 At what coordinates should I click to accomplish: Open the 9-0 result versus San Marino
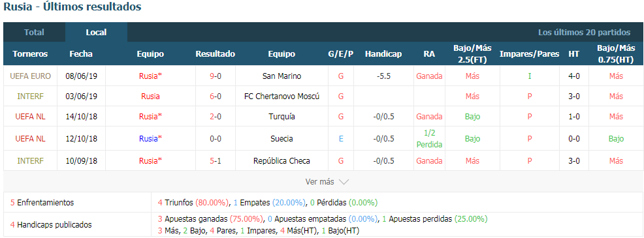click(x=216, y=76)
